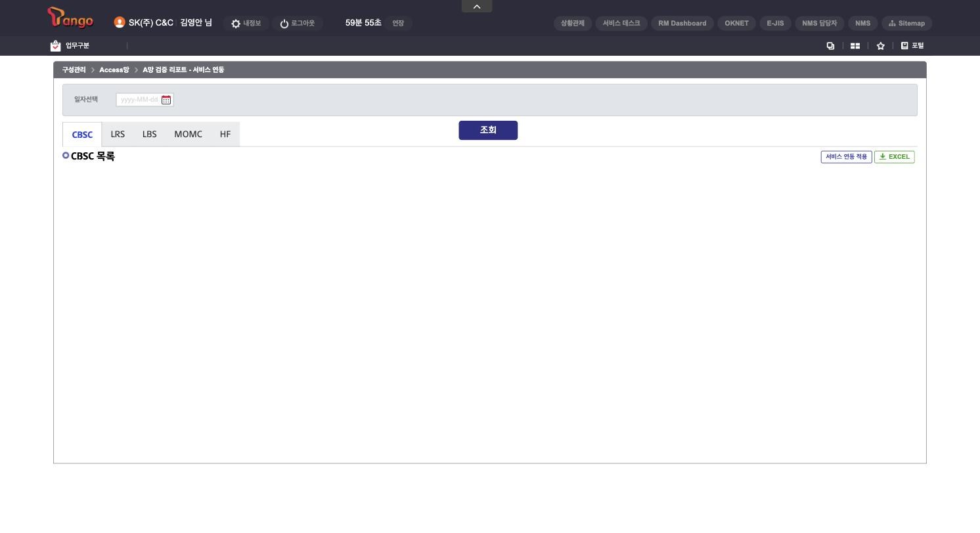The height and width of the screenshot is (533, 980).
Task: Click the star favorites icon
Action: [x=880, y=46]
